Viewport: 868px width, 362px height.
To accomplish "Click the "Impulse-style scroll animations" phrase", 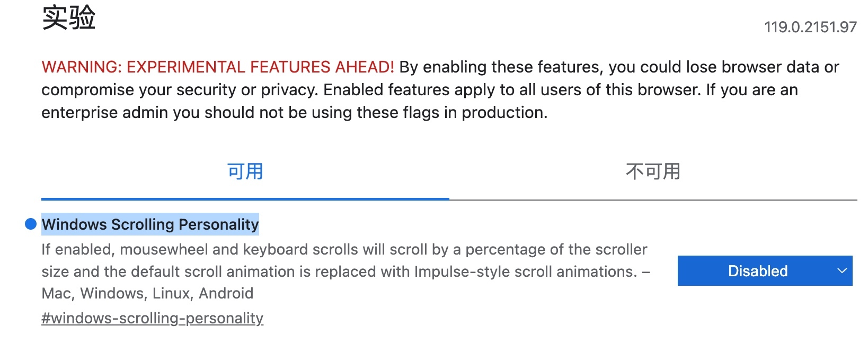I will 525,271.
